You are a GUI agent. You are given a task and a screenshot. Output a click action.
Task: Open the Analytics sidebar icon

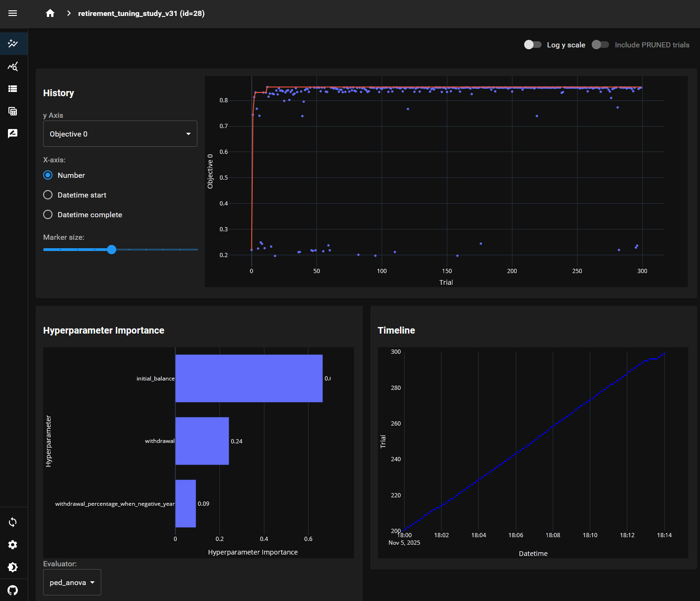click(x=13, y=67)
